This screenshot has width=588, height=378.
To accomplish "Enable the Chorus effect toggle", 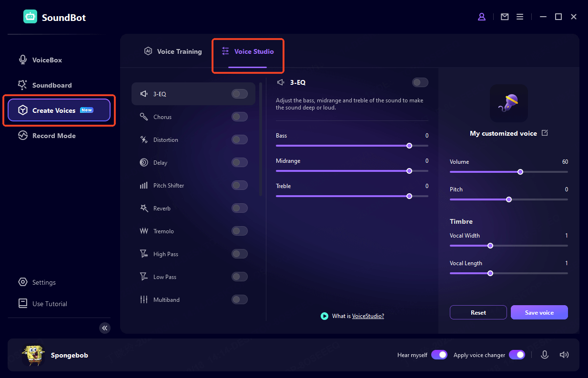I will (x=239, y=117).
